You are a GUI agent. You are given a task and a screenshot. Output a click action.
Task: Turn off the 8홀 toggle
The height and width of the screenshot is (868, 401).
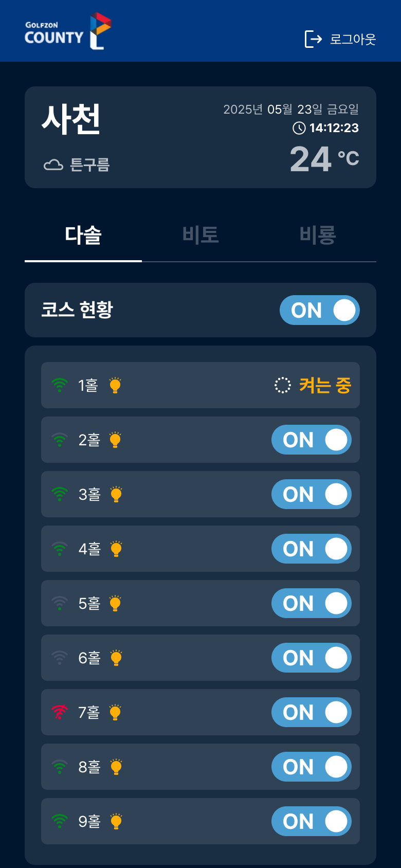(x=311, y=767)
